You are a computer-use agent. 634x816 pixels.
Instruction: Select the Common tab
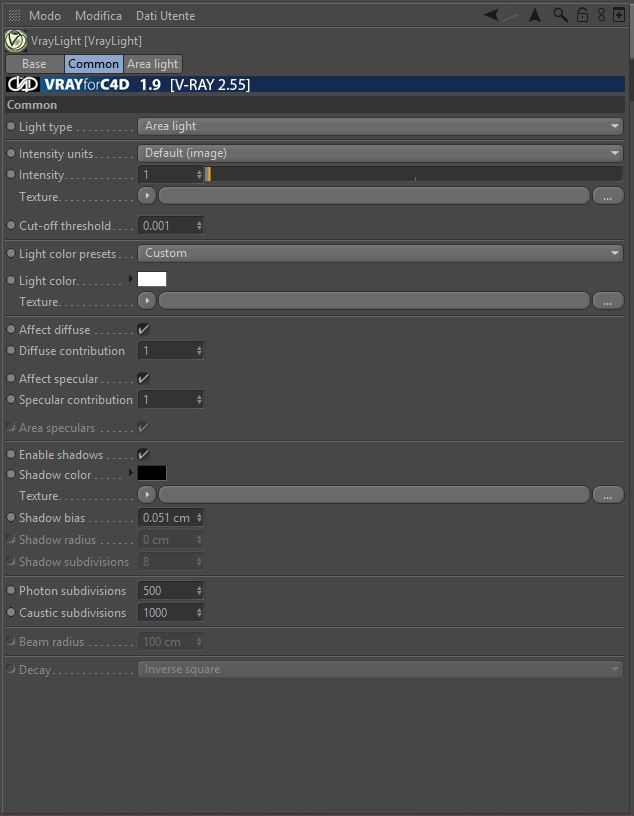(x=94, y=64)
